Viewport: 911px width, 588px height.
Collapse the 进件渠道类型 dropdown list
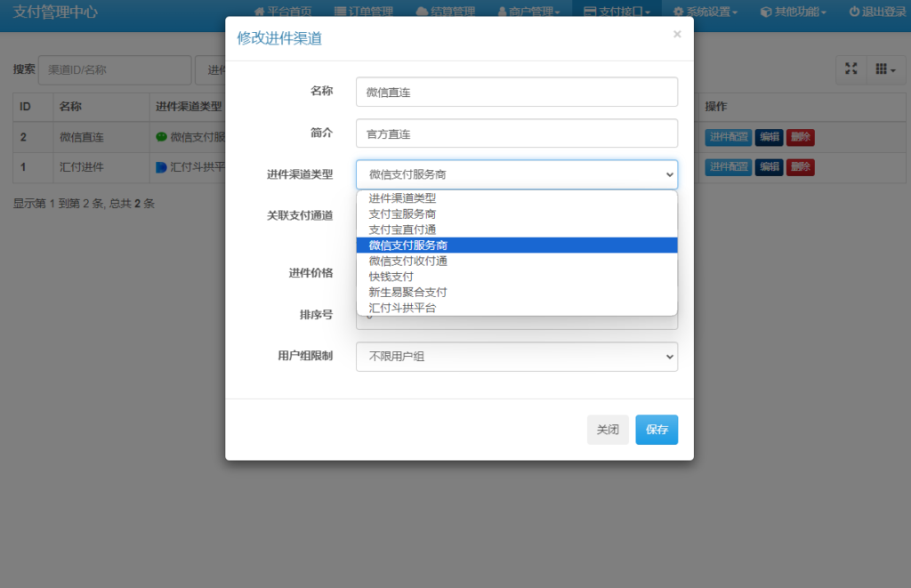coord(516,174)
